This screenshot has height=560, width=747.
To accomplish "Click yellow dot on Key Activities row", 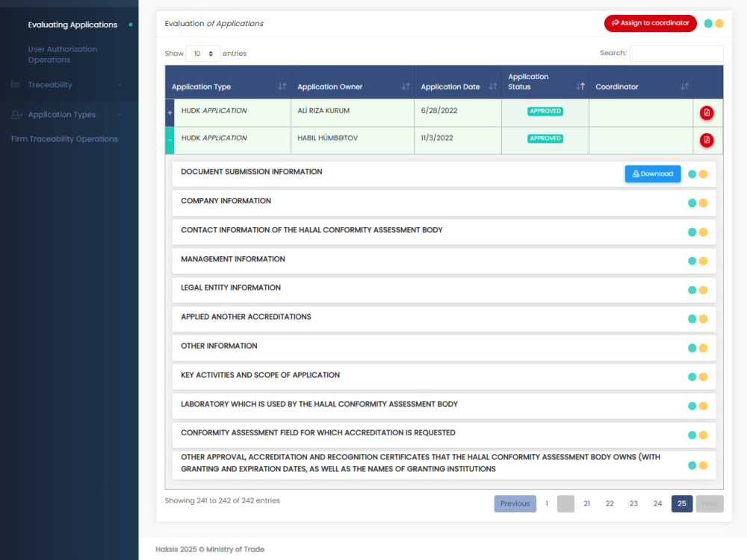I will coord(703,377).
